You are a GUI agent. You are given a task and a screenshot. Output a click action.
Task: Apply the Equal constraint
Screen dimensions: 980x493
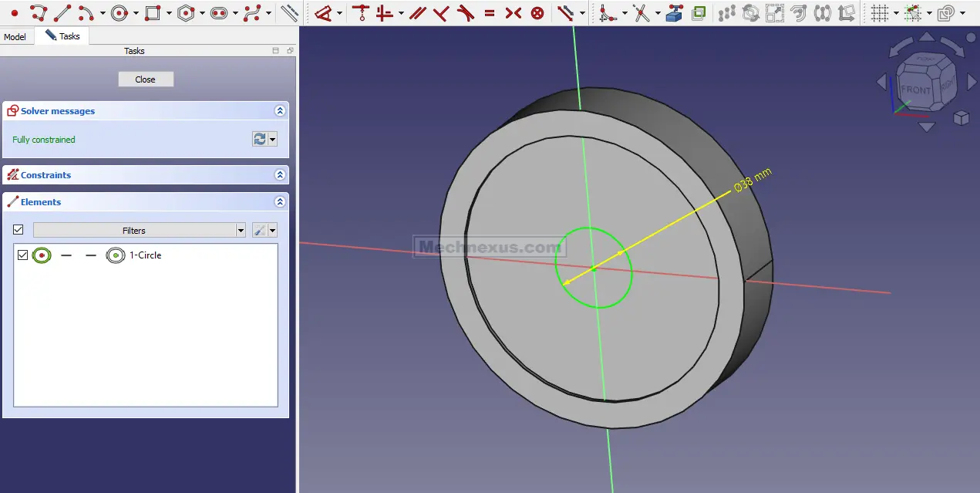tap(489, 12)
